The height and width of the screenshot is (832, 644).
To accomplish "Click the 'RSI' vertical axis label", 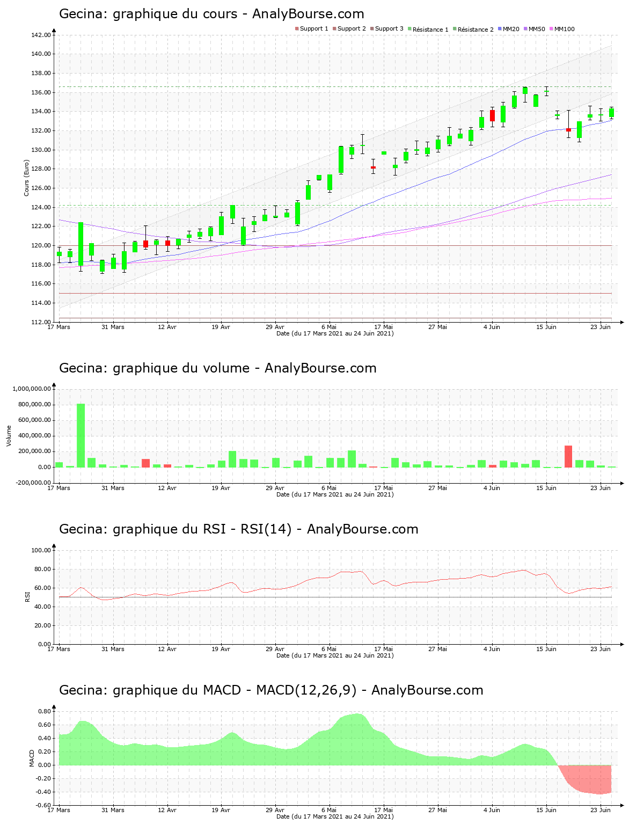I will point(27,596).
